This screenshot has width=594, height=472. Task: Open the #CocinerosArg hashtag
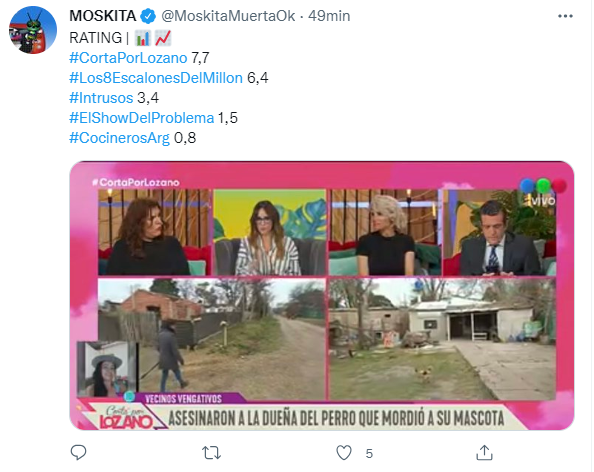coord(119,138)
